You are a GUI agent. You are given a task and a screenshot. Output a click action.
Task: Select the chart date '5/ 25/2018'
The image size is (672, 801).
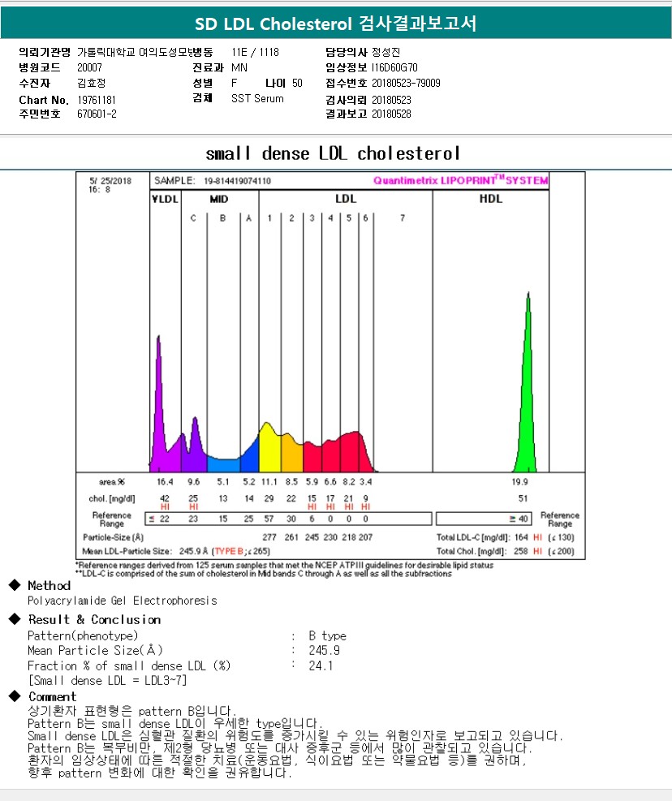click(x=110, y=181)
